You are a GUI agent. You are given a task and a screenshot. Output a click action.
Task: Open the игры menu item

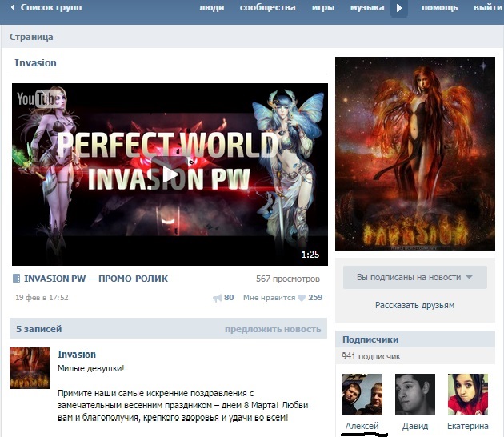(323, 7)
